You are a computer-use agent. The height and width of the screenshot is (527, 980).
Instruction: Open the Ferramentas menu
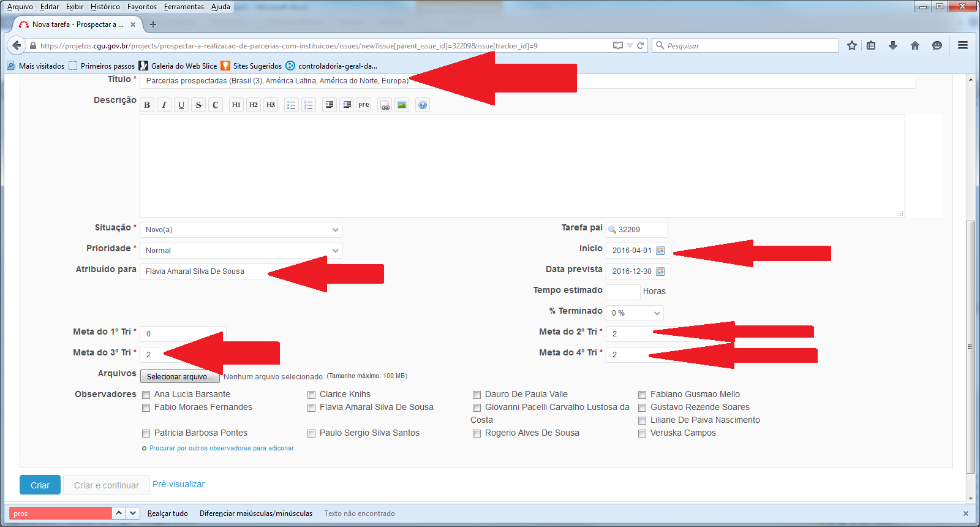point(184,7)
